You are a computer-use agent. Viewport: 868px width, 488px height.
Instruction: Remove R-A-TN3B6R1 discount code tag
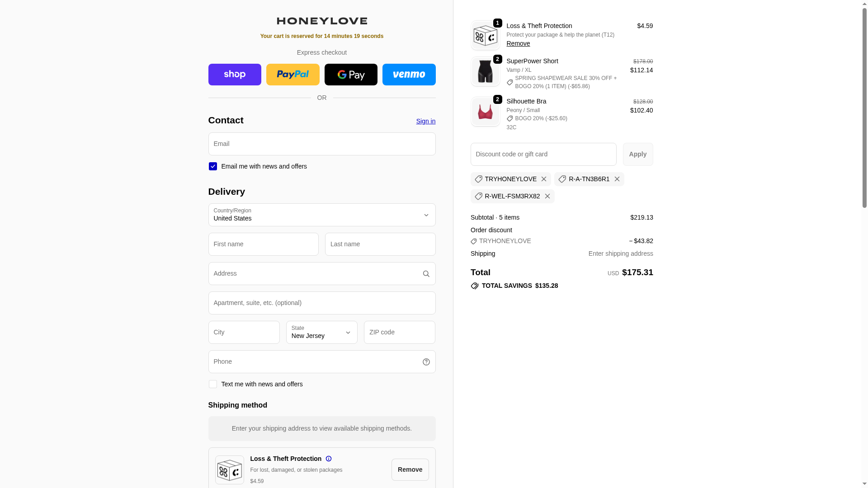pos(617,179)
